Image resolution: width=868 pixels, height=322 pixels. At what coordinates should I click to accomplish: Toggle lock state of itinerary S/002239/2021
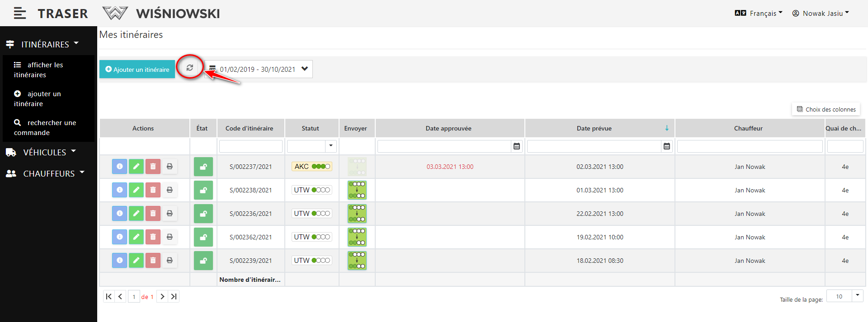tap(203, 261)
